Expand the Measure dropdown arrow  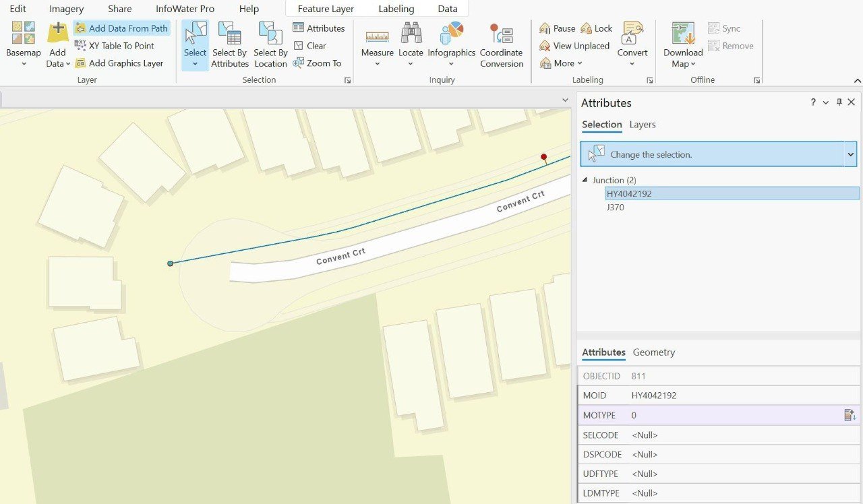point(377,64)
